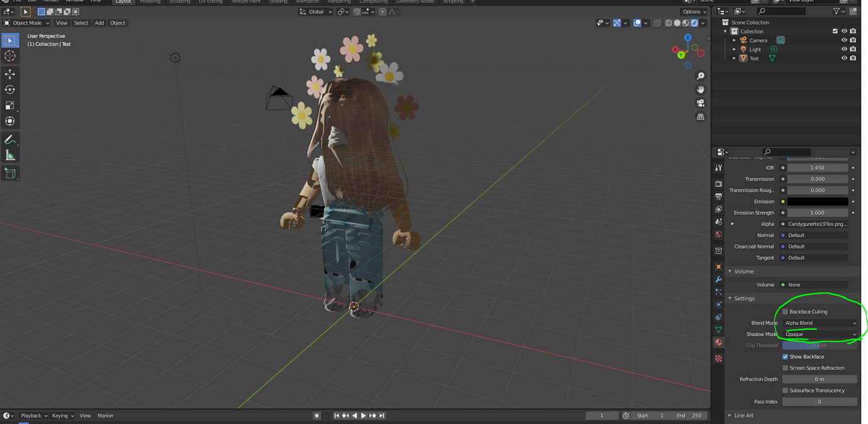The width and height of the screenshot is (868, 424).
Task: Open the Object Data properties tab
Action: coord(718,330)
